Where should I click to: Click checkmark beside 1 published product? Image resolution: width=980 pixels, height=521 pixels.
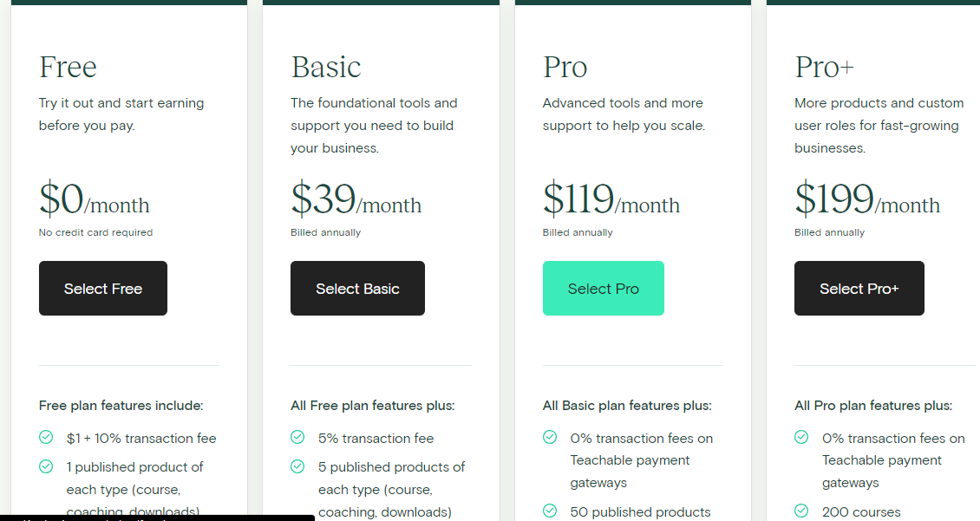tap(46, 466)
